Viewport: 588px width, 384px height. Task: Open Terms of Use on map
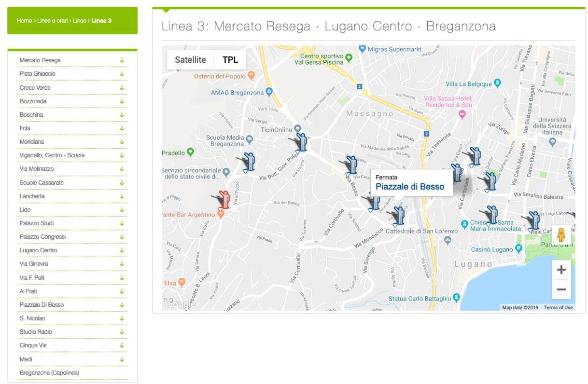pos(558,308)
